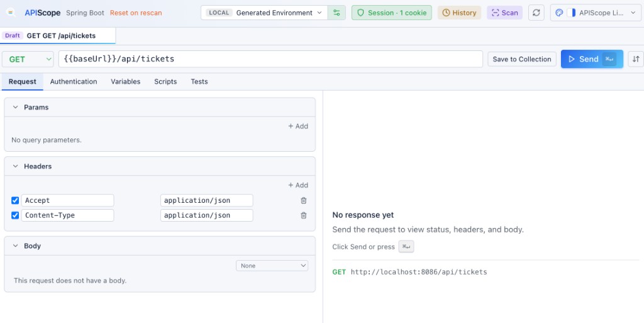
Task: Click Reset on rescan link
Action: (136, 13)
